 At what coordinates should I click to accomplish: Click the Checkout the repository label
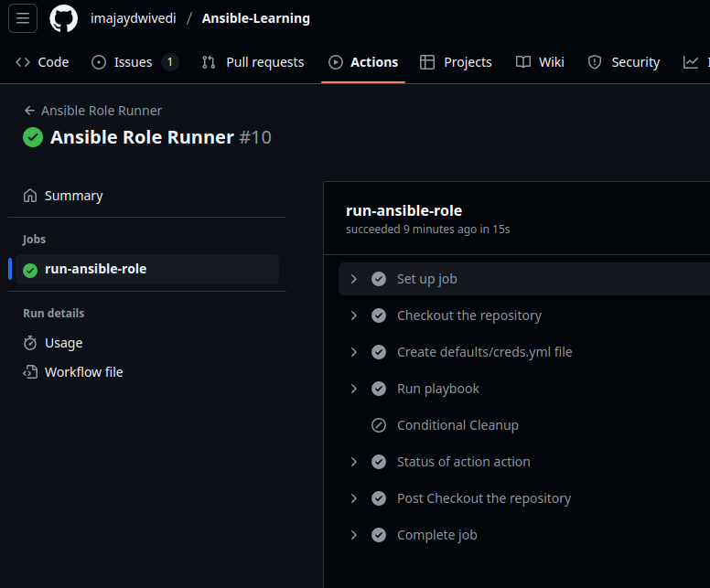pyautogui.click(x=469, y=315)
